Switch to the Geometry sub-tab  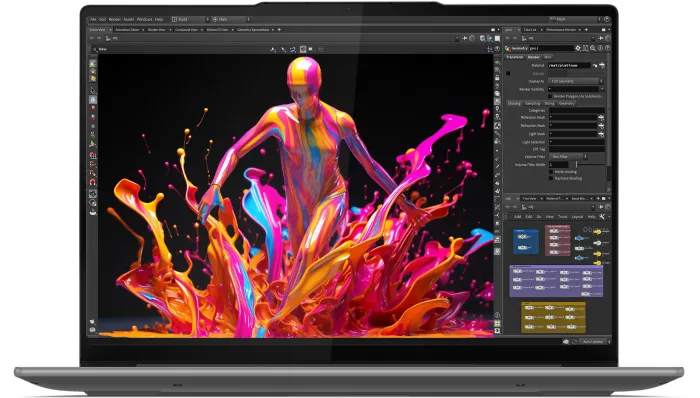click(567, 104)
